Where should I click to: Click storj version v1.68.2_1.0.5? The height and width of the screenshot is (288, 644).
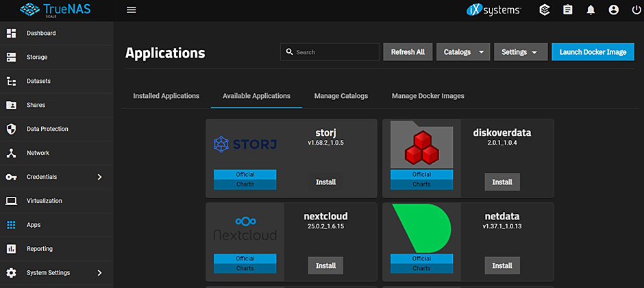tap(325, 143)
